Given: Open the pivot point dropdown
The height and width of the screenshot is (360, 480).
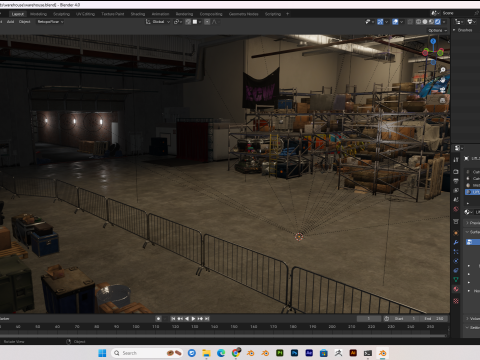Looking at the screenshot, I should (178, 22).
